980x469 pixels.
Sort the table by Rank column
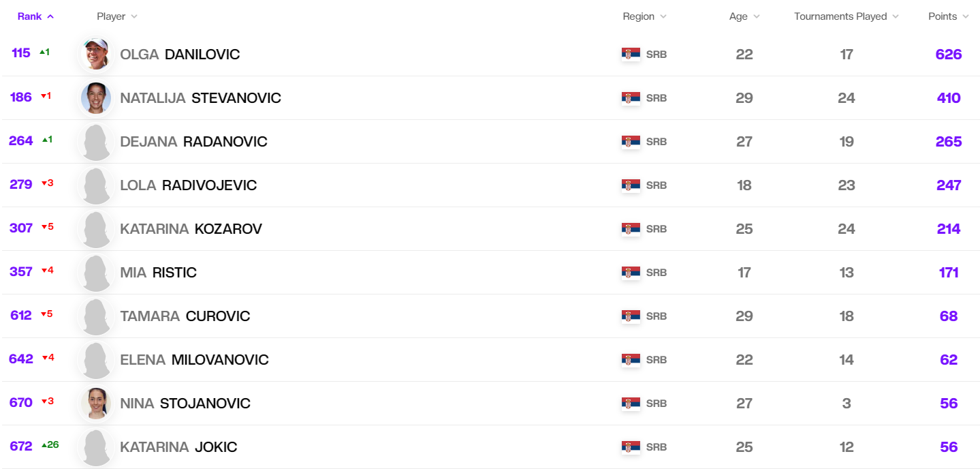click(x=35, y=16)
